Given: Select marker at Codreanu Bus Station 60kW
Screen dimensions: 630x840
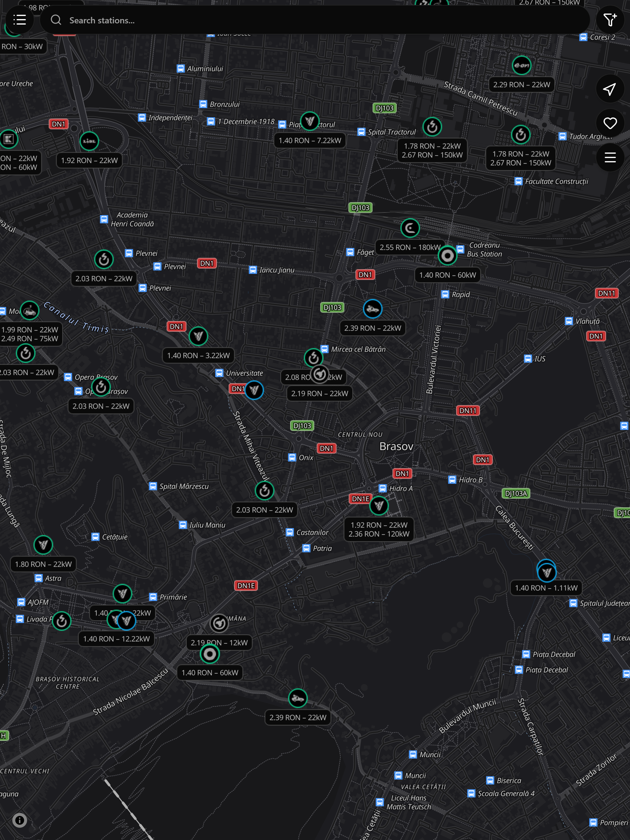Looking at the screenshot, I should point(447,256).
